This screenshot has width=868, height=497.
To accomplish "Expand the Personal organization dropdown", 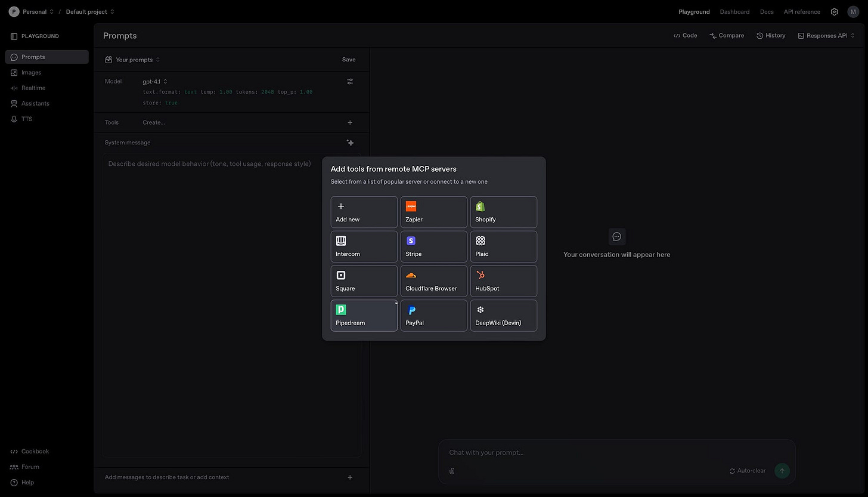I will [x=39, y=12].
